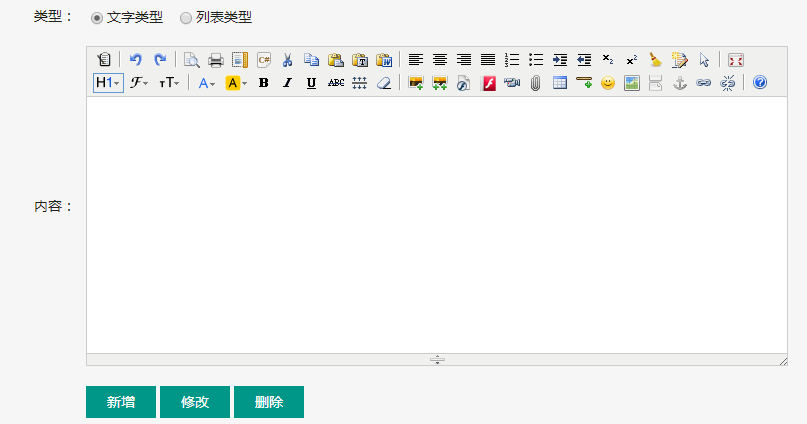Open the emoticons smiley picker
This screenshot has height=424, width=807.
(x=608, y=82)
